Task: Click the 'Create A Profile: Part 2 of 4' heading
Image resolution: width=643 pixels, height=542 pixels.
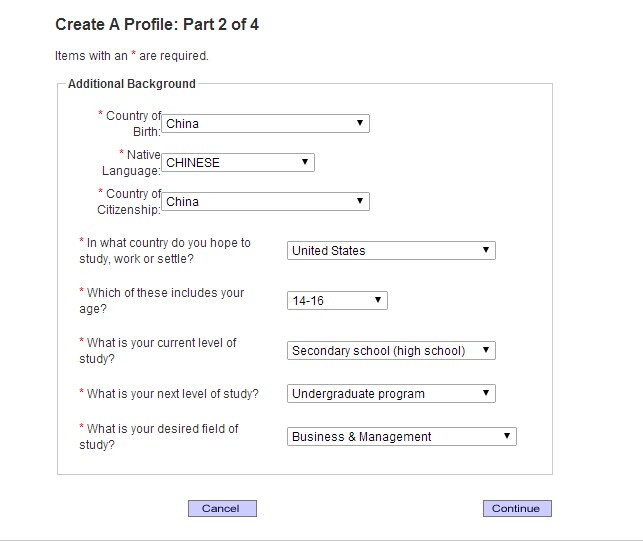Action: (x=157, y=24)
